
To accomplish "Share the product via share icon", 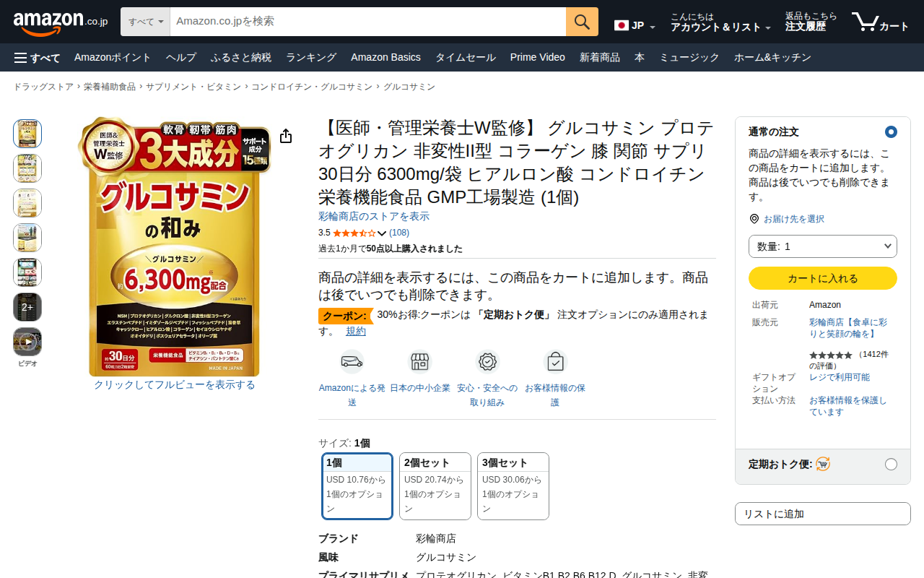I will [286, 137].
